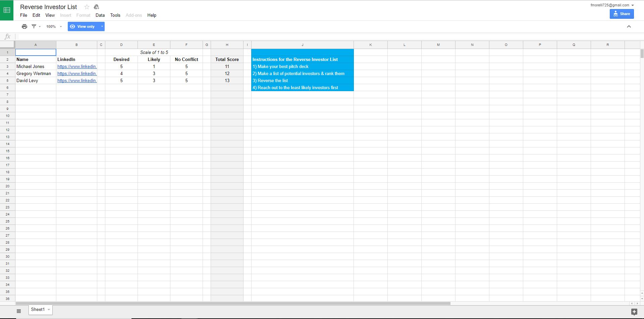Click the Explore icon in bottom corner
This screenshot has height=319, width=644.
[634, 312]
